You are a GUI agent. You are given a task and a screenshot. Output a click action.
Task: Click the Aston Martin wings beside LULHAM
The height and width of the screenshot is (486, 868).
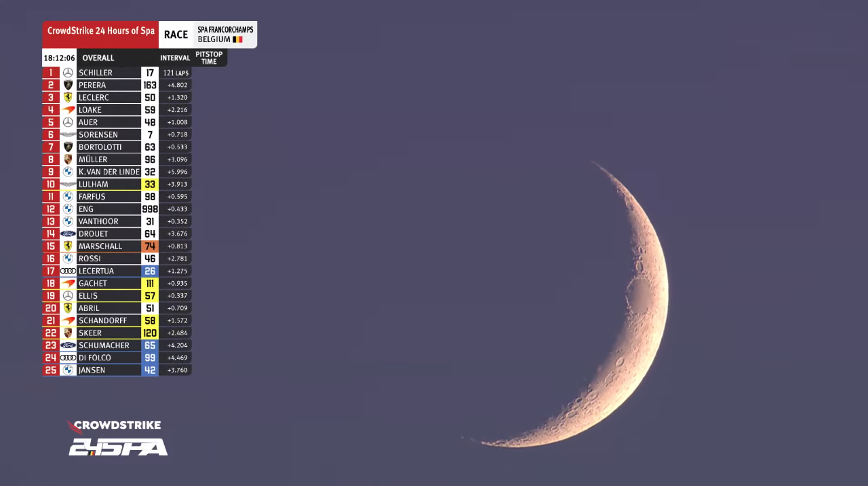pos(68,184)
